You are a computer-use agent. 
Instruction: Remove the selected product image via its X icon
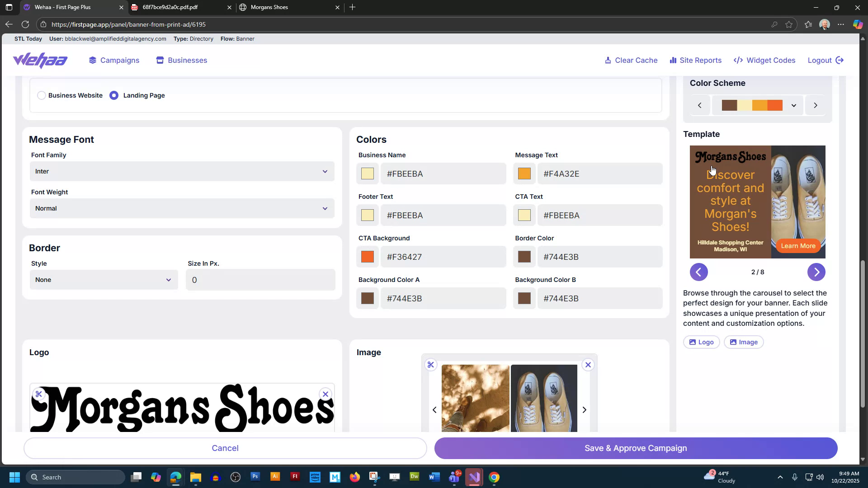pyautogui.click(x=588, y=364)
